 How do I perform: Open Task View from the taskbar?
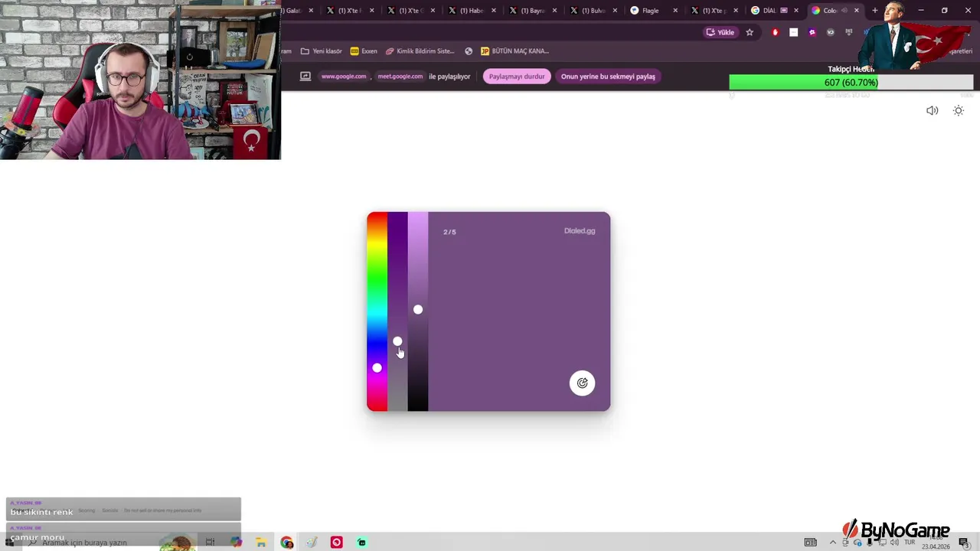[x=210, y=543]
